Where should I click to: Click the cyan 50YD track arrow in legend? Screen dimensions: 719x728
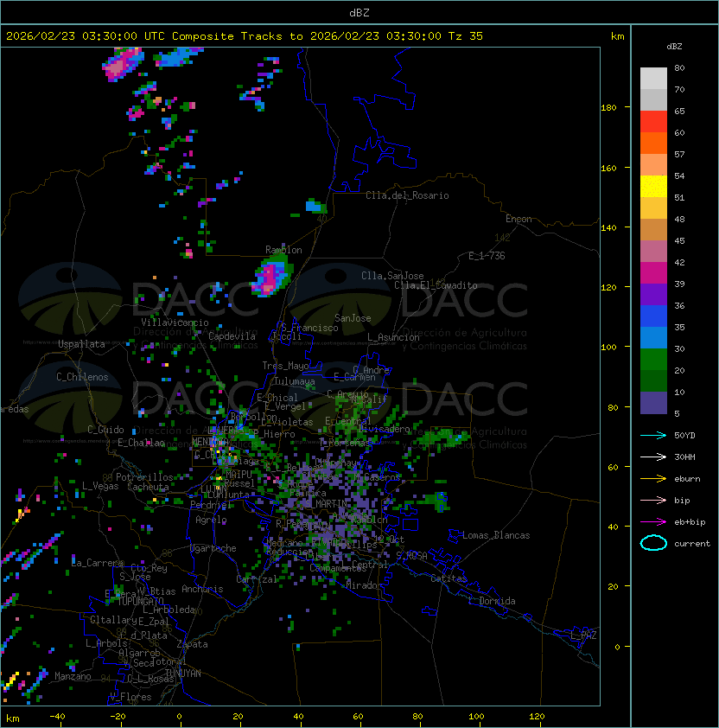pos(653,436)
